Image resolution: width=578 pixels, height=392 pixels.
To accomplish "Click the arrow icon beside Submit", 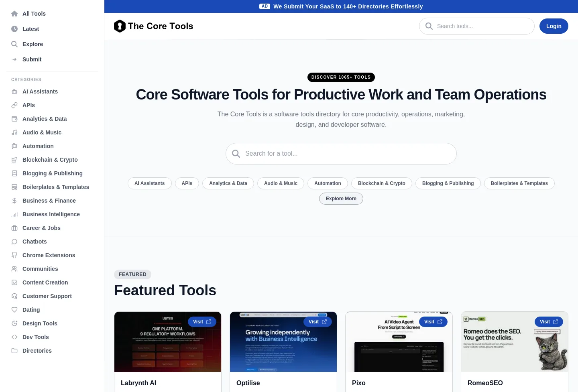I will (x=14, y=59).
